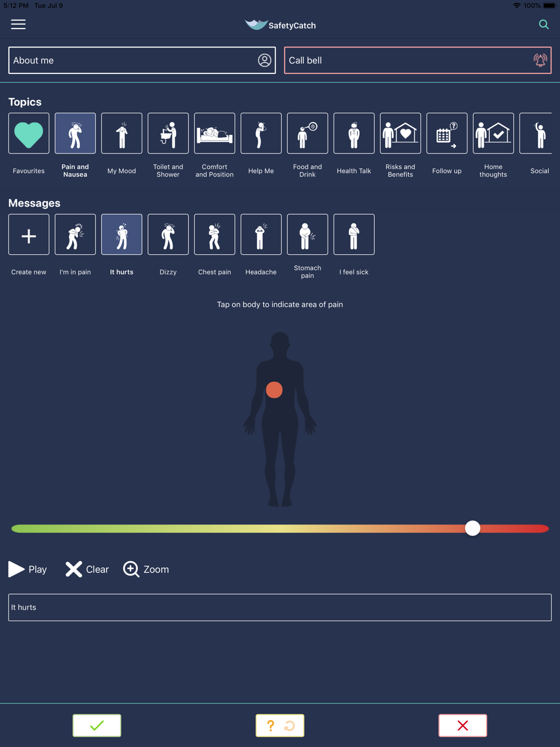The height and width of the screenshot is (747, 560).
Task: Open the Follow up topic
Action: 447,133
